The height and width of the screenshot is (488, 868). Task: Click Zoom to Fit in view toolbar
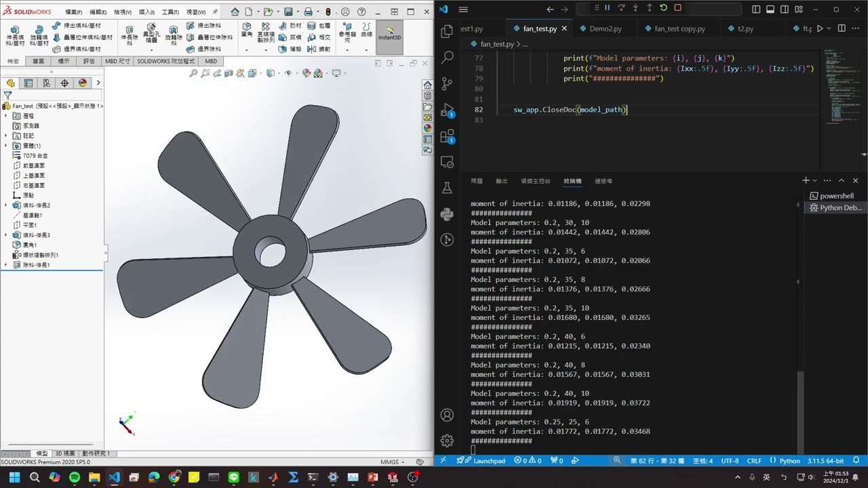coord(194,73)
